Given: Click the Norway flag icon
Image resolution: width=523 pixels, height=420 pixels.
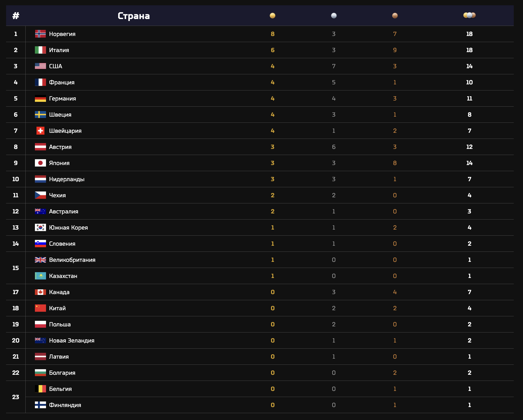Looking at the screenshot, I should pyautogui.click(x=40, y=34).
